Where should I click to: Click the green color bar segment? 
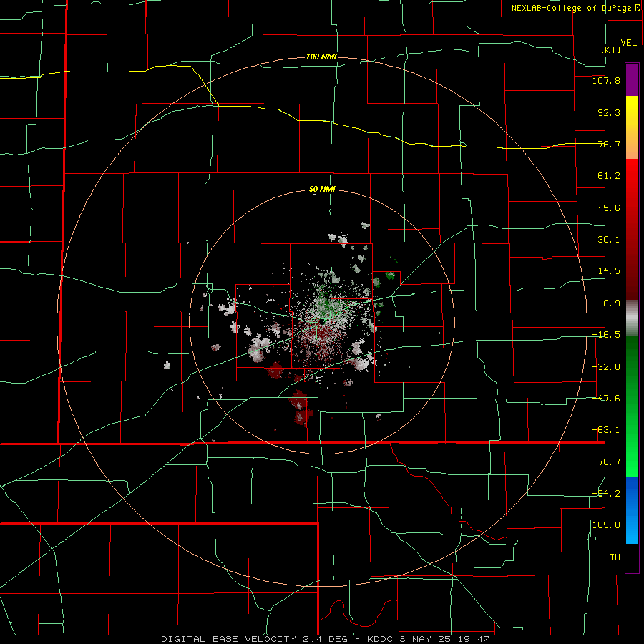click(x=632, y=406)
